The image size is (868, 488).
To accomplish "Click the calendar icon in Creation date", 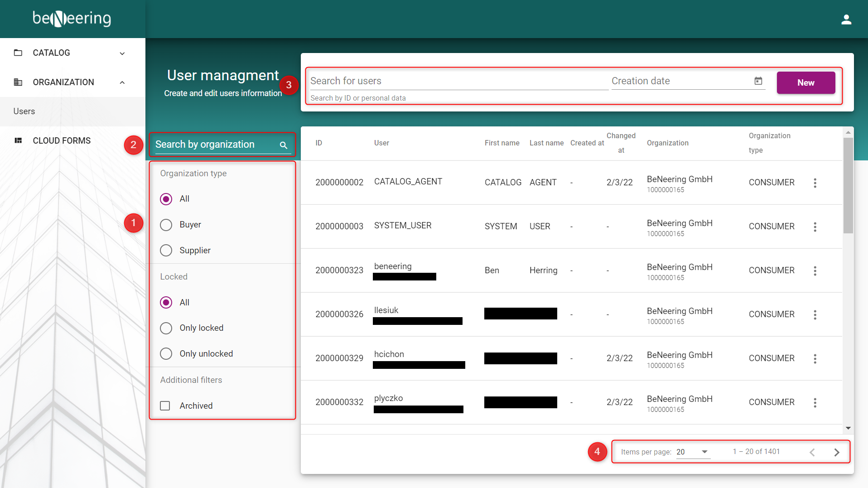I will 758,81.
